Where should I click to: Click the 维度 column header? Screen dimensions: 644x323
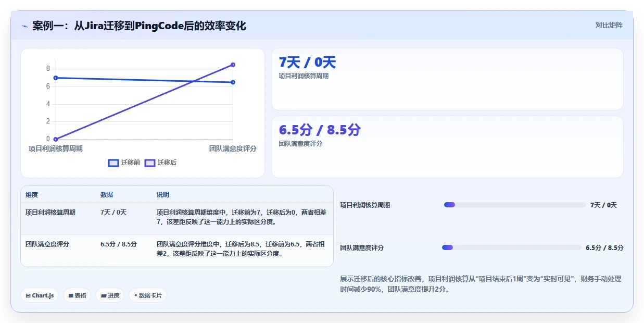click(32, 195)
